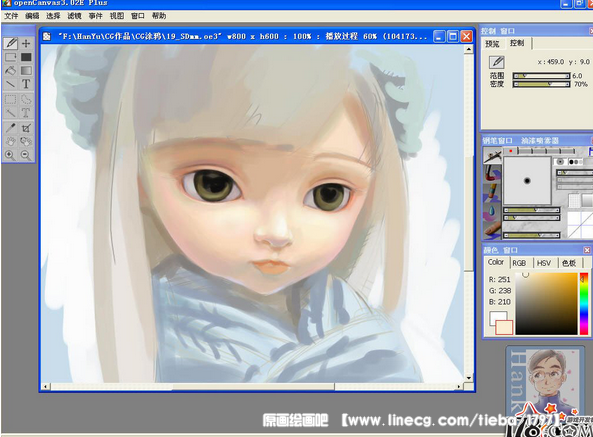Viewport: 593px width, 437px height.
Task: Switch to the HSV color tab
Action: [x=544, y=263]
